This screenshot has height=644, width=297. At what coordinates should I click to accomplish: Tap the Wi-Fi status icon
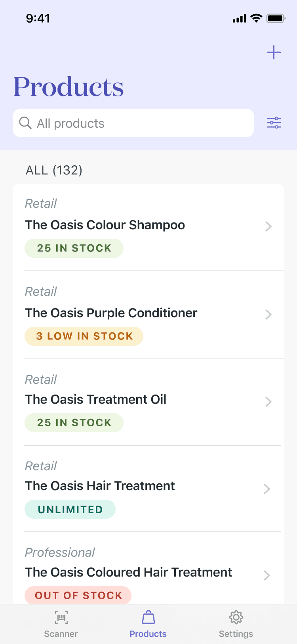pos(257,18)
